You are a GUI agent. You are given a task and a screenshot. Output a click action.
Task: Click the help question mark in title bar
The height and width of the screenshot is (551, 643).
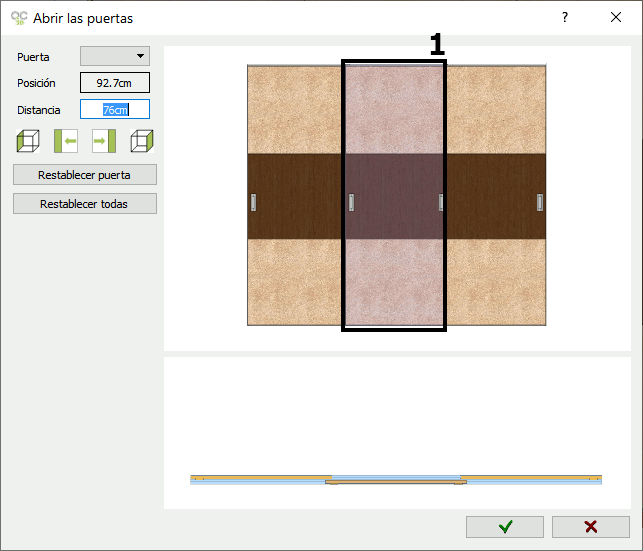tap(565, 17)
